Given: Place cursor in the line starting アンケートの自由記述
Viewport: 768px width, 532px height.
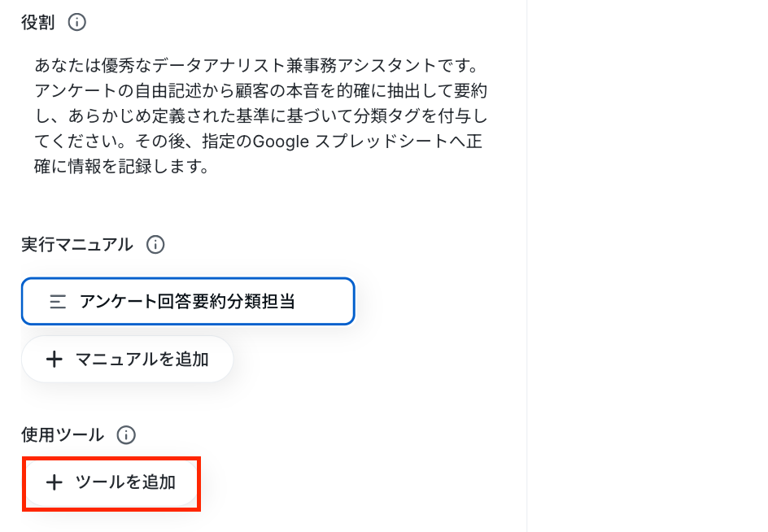Looking at the screenshot, I should pyautogui.click(x=260, y=90).
